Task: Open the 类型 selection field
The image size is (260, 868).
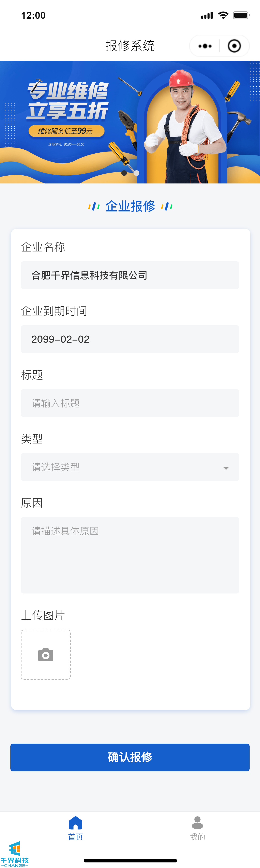Action: coord(121,467)
